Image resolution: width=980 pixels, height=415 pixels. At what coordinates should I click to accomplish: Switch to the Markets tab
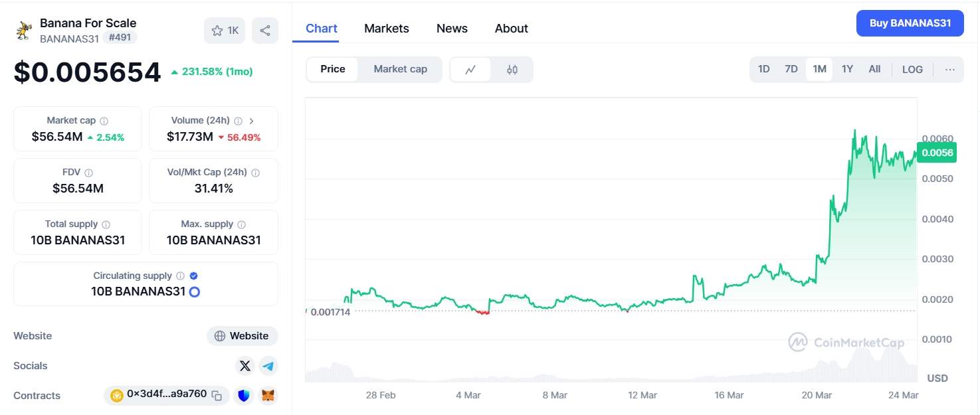(x=387, y=28)
